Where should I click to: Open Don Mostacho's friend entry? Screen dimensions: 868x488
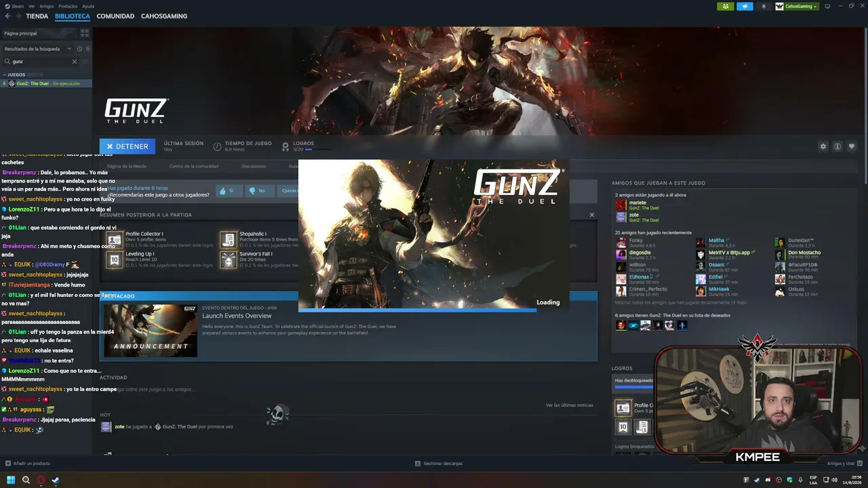(x=798, y=255)
